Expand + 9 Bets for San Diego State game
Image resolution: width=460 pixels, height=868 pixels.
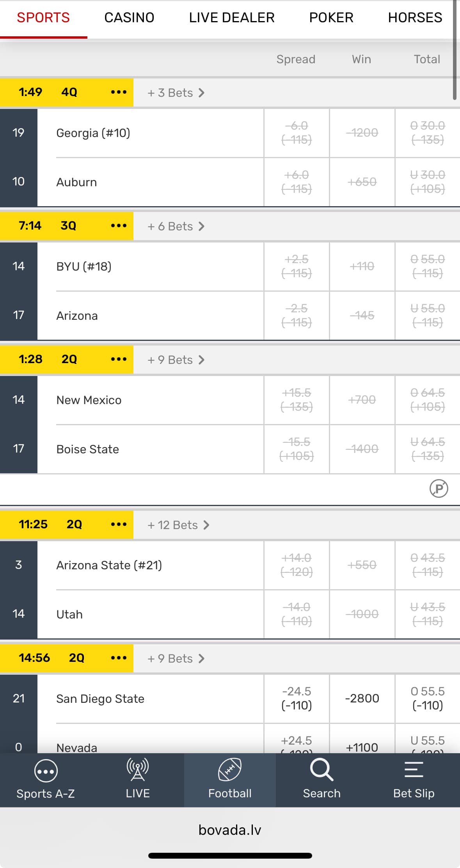click(176, 659)
